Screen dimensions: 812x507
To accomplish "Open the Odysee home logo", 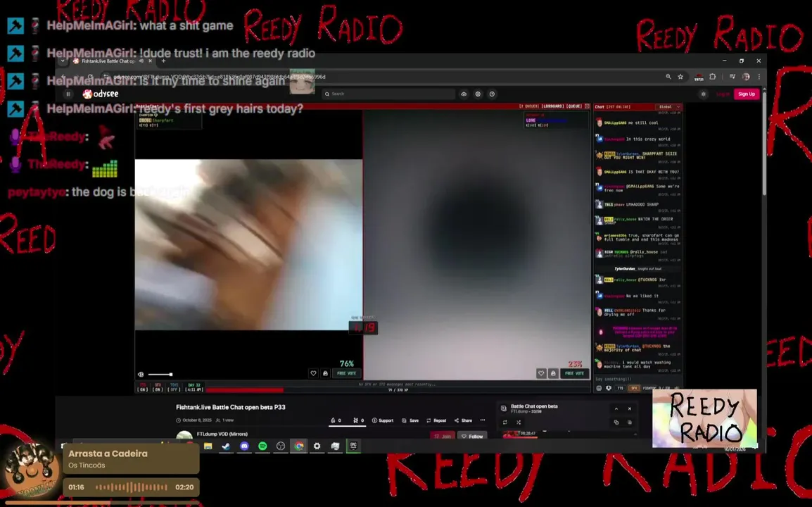I will [101, 94].
